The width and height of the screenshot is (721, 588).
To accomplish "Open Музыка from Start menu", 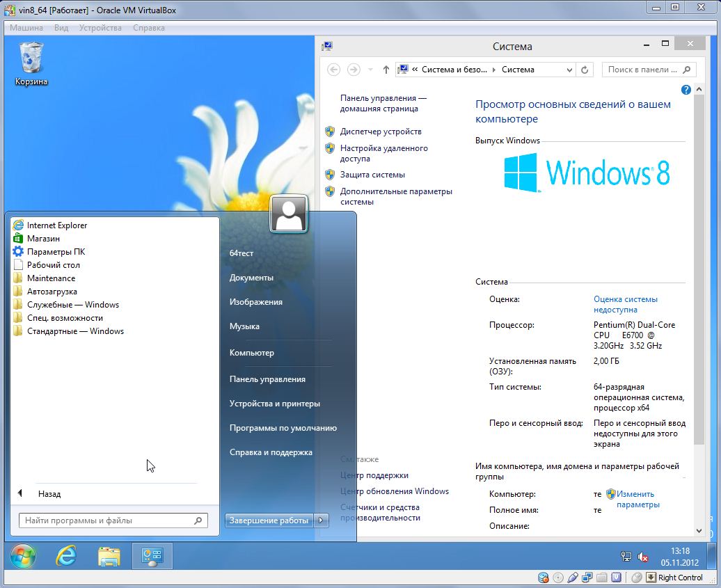I will (x=245, y=326).
